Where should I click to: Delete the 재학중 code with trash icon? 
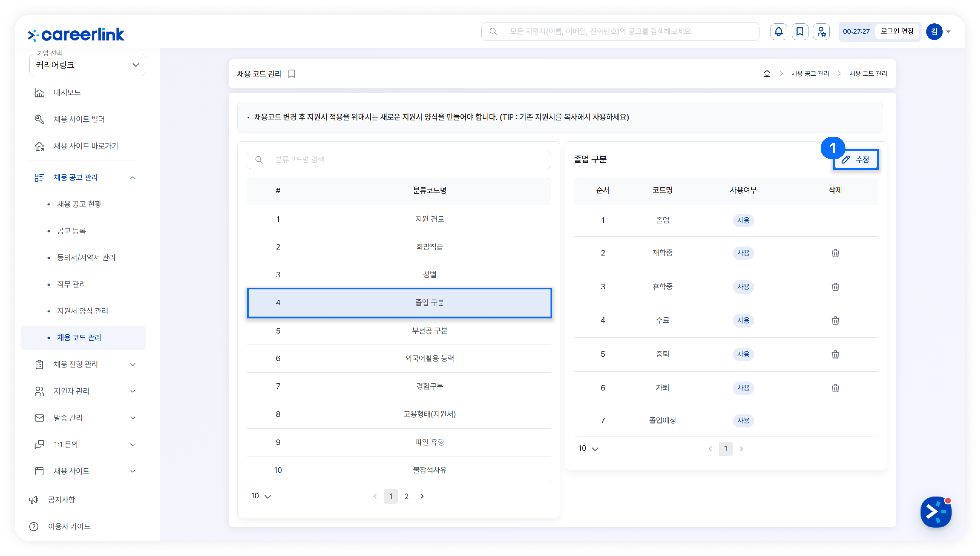835,253
